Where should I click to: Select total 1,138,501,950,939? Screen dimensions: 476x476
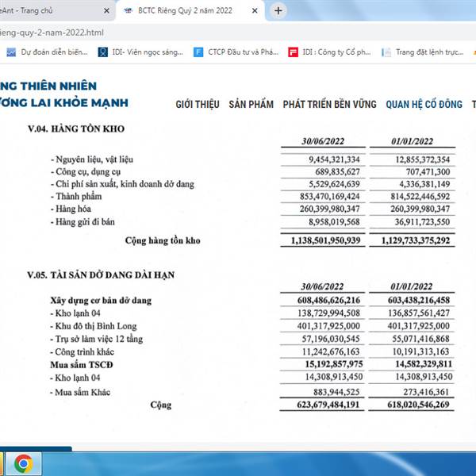(x=325, y=240)
